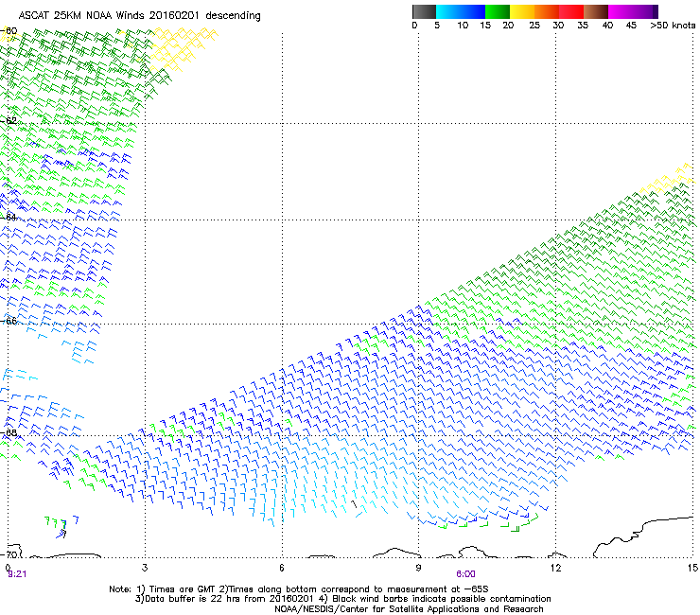Click the NOAA/NESDIS credit line
The height and width of the screenshot is (615, 700).
pyautogui.click(x=409, y=609)
